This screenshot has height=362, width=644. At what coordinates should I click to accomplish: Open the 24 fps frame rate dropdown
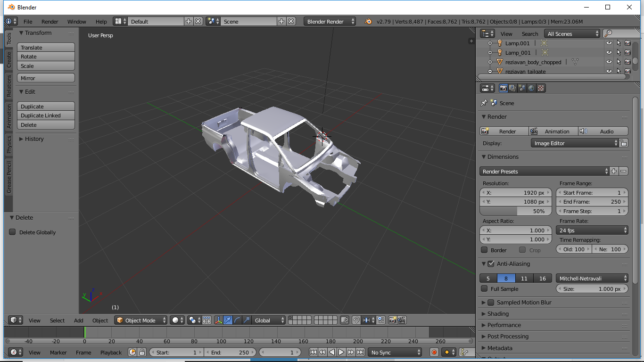593,230
